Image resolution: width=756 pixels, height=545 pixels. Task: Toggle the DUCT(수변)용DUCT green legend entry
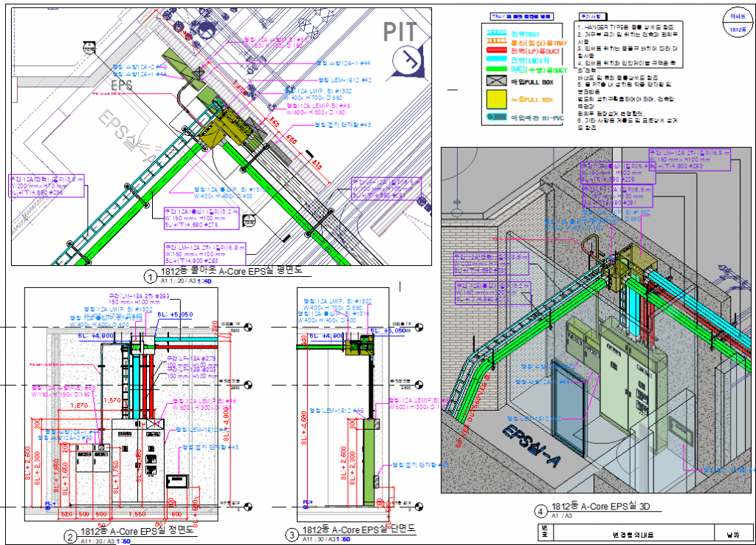[x=496, y=68]
